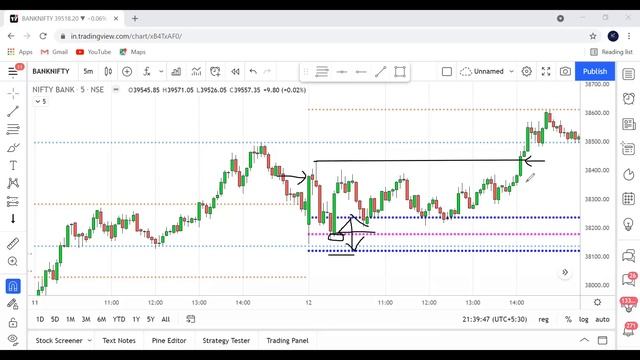The width and height of the screenshot is (640, 360).
Task: Open alerts clock in right sidebar
Action: coord(629,98)
